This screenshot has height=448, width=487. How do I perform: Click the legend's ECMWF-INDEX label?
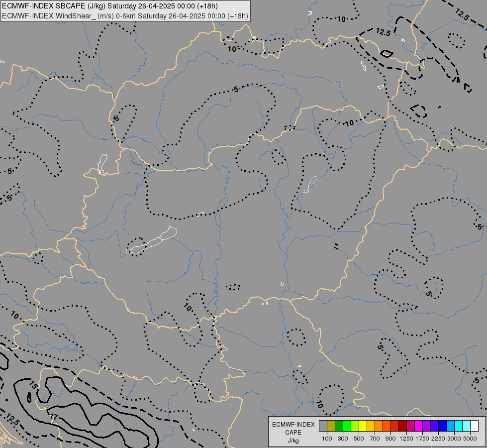[293, 425]
